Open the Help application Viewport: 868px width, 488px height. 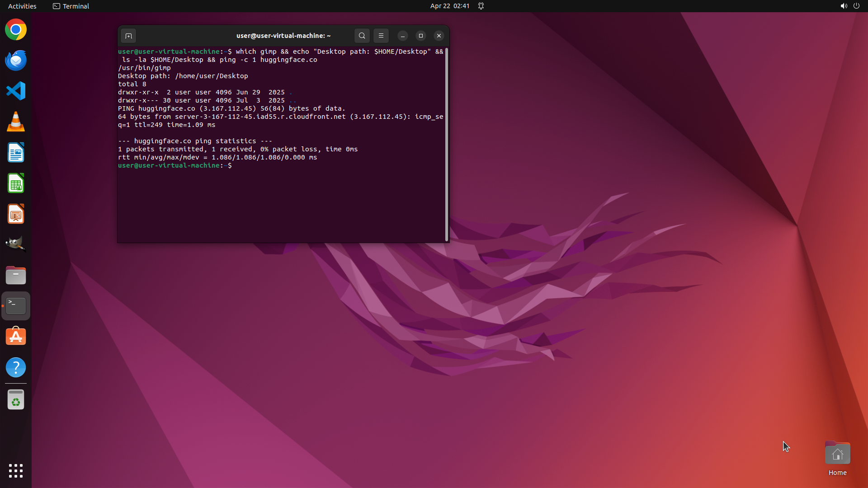pyautogui.click(x=16, y=367)
